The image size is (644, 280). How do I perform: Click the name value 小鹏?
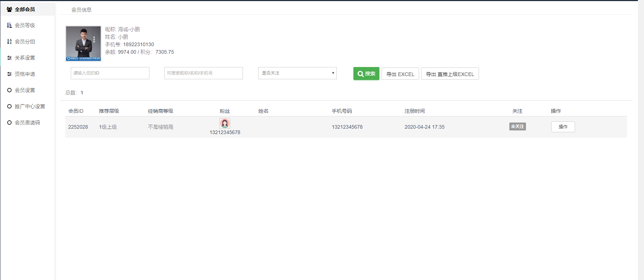pos(123,37)
